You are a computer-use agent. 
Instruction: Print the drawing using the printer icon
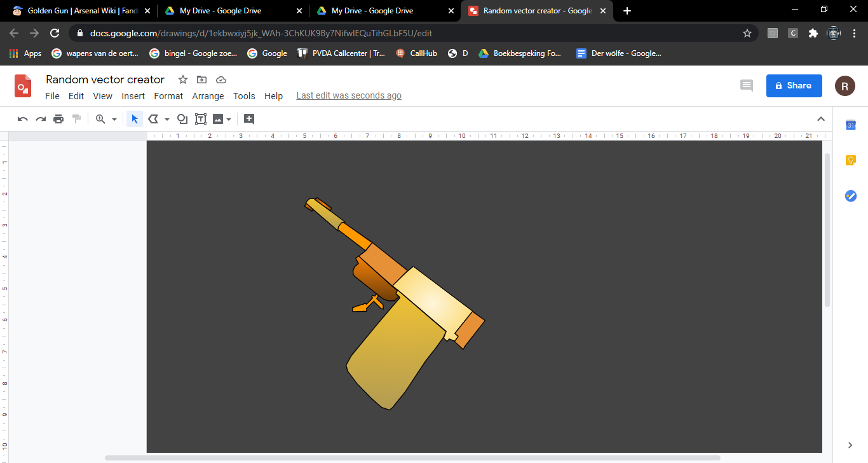click(x=58, y=119)
